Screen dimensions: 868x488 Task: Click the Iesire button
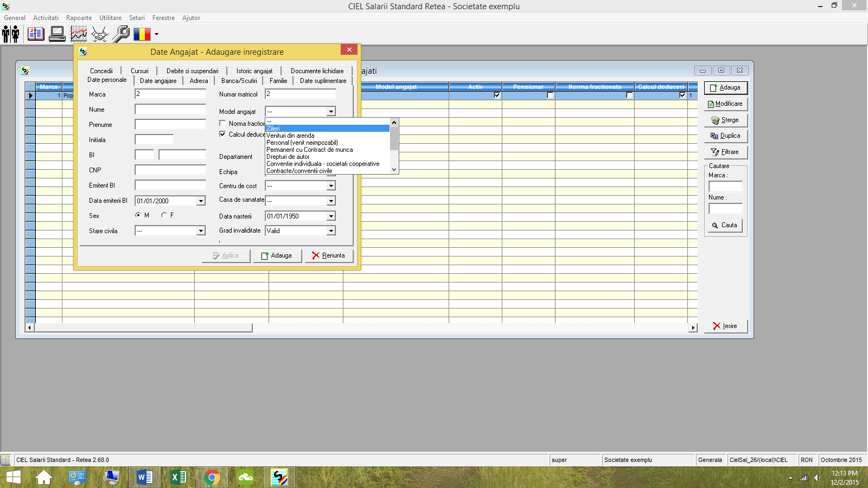(726, 326)
